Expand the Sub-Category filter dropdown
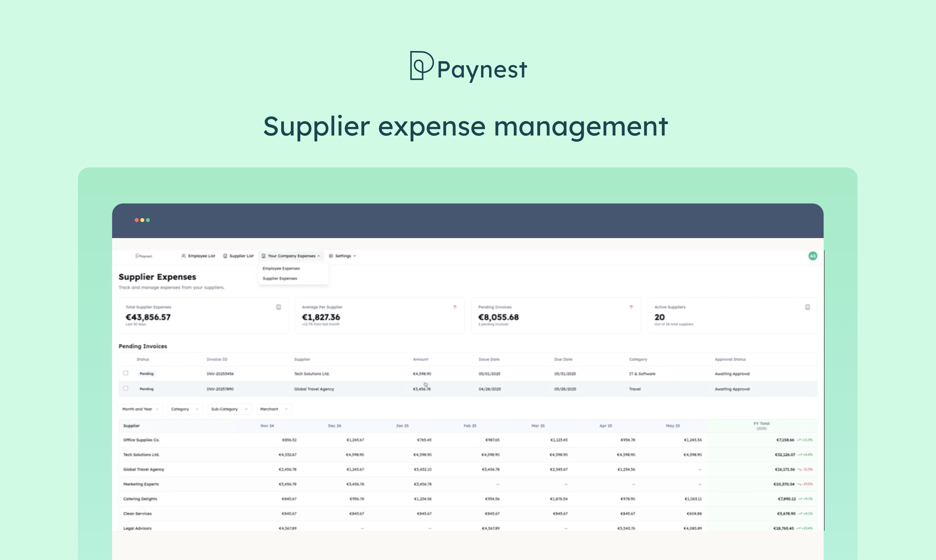 pos(229,409)
